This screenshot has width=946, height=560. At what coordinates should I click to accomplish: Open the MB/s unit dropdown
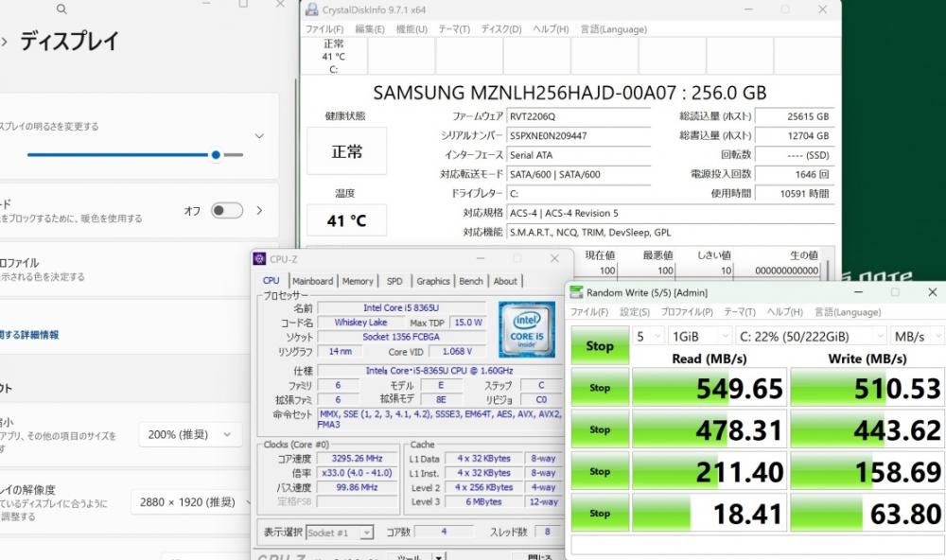(x=916, y=336)
